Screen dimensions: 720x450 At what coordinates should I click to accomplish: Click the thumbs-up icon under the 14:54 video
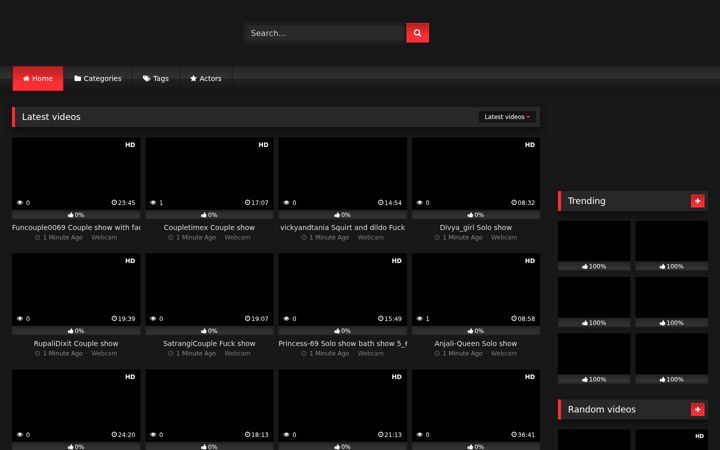pyautogui.click(x=337, y=214)
